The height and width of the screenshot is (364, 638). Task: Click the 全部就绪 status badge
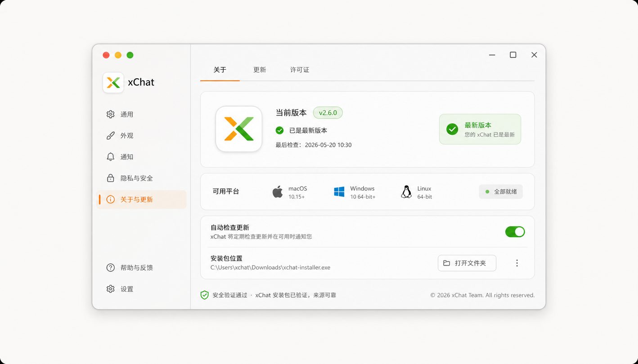pyautogui.click(x=501, y=191)
